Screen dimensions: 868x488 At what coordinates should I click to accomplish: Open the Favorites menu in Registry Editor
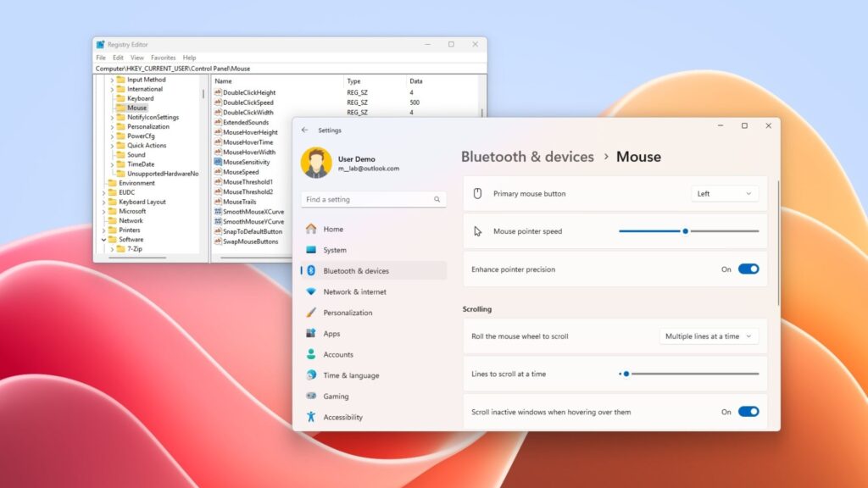[x=164, y=58]
